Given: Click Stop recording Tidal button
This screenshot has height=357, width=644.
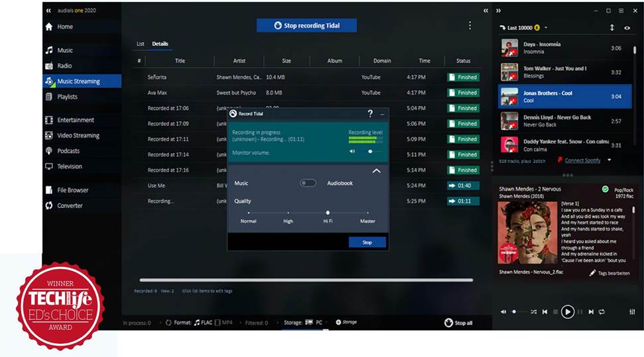Looking at the screenshot, I should pyautogui.click(x=307, y=25).
